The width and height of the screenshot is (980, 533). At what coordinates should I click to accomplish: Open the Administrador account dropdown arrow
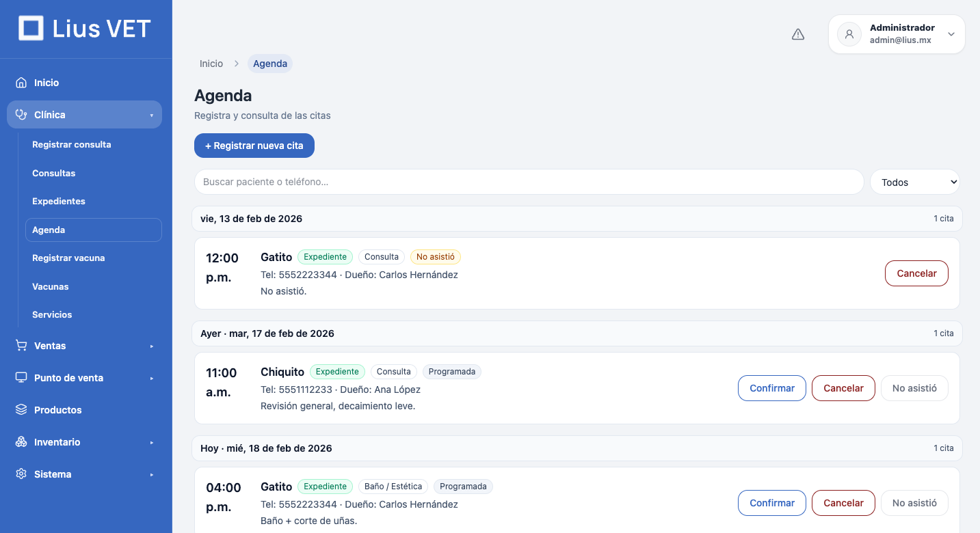tap(951, 33)
